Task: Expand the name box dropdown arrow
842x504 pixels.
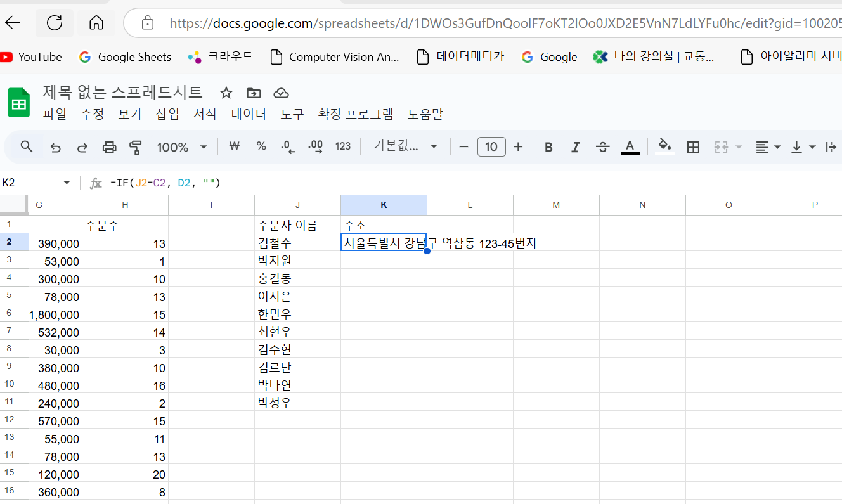Action: 67,183
